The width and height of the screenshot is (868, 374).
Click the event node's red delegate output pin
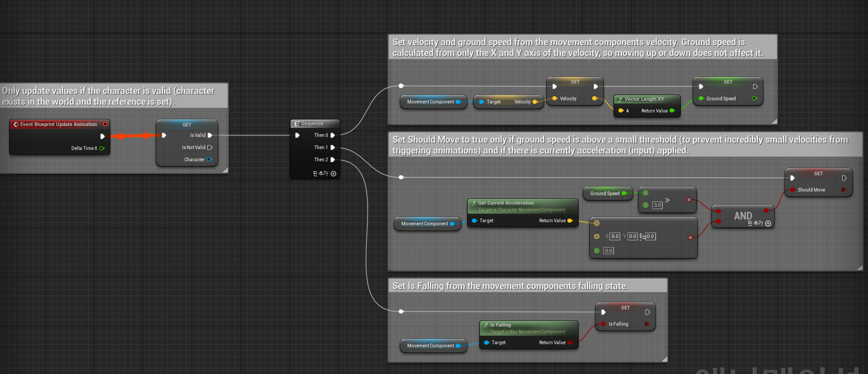click(105, 124)
